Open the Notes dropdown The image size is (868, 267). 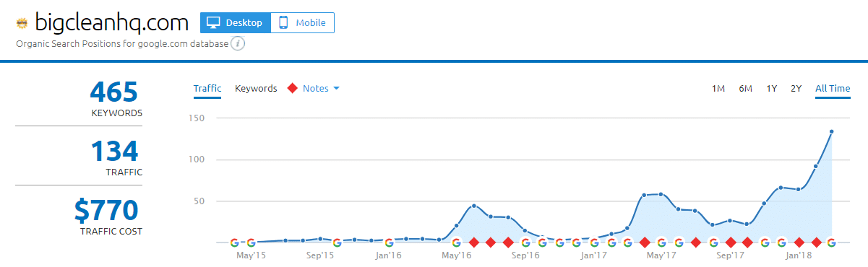tap(314, 88)
